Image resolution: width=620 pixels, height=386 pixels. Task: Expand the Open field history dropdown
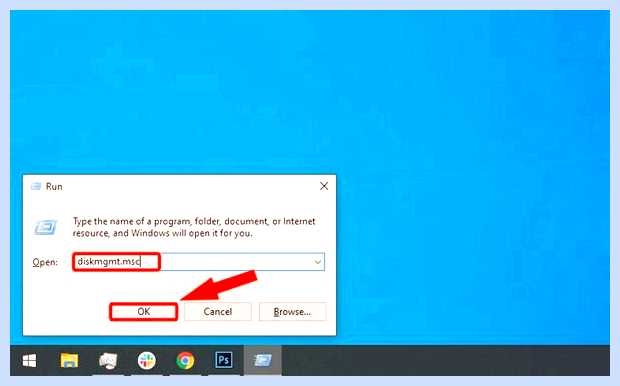(x=318, y=262)
